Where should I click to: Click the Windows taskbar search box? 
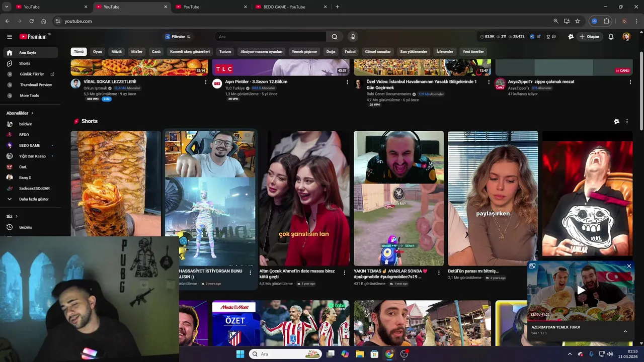[x=286, y=354]
